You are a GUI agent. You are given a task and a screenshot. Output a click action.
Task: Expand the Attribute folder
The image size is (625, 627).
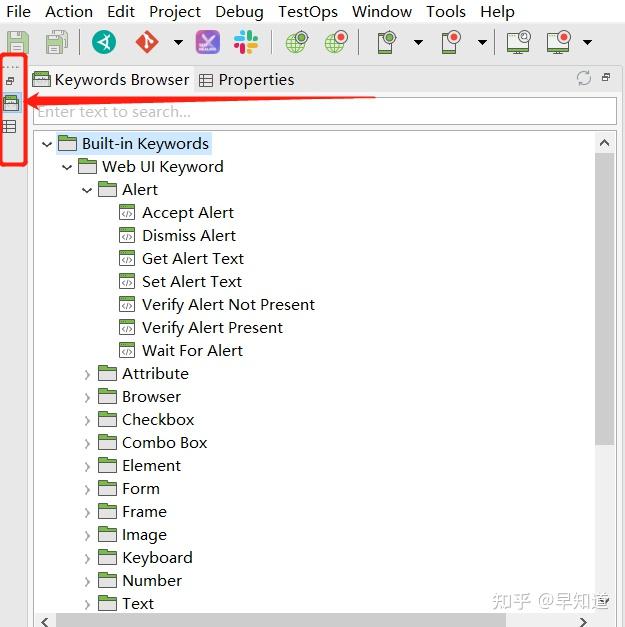click(87, 374)
